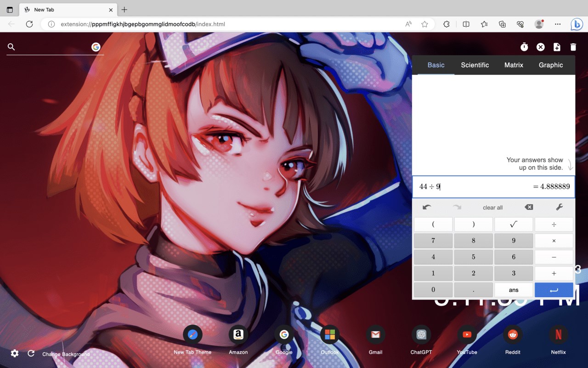Click the square root key
Screen dimensions: 588x368
pyautogui.click(x=514, y=224)
